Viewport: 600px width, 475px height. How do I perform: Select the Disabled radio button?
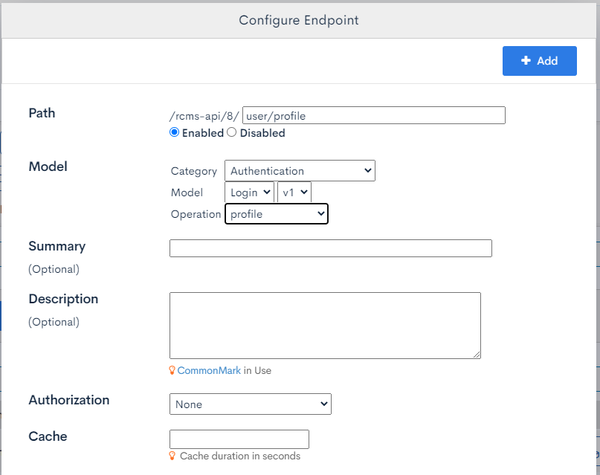(232, 132)
